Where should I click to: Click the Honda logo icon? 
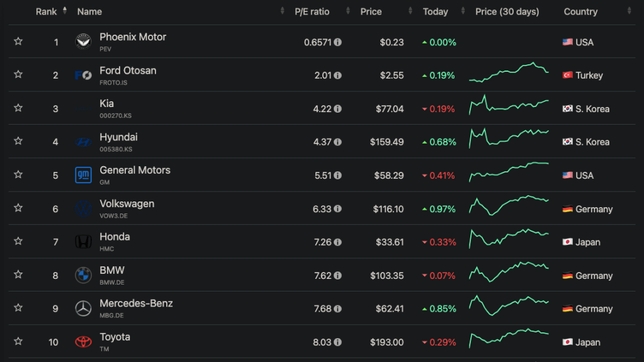pyautogui.click(x=83, y=242)
